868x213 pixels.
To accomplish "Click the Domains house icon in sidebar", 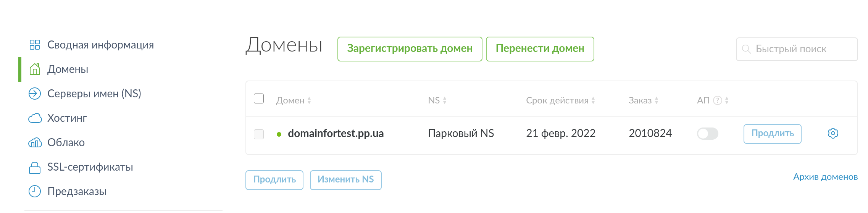I will point(35,69).
